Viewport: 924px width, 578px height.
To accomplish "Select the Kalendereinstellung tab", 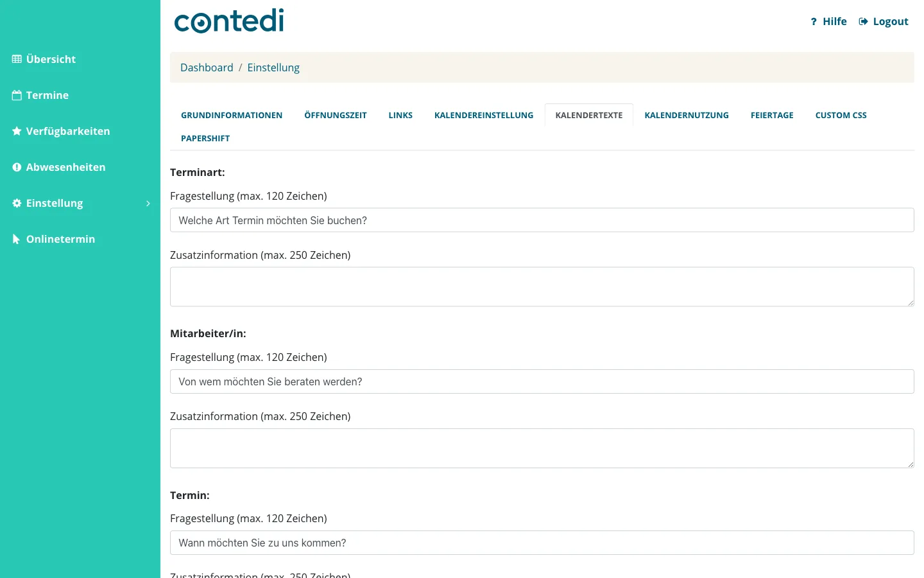I will [484, 115].
